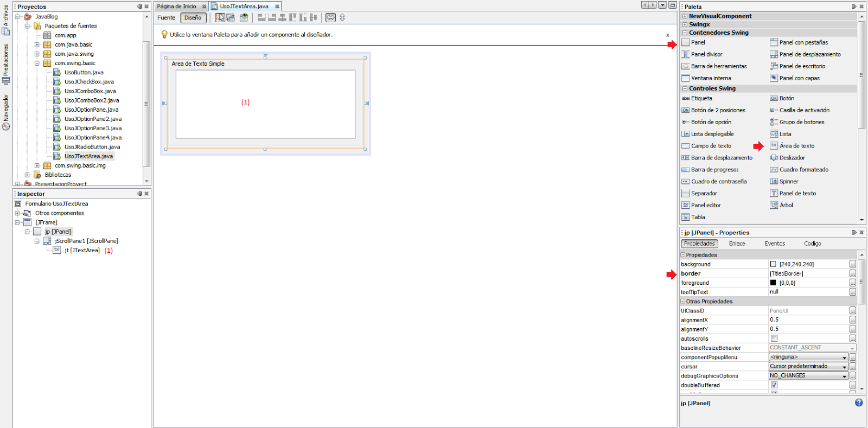
Task: Switch to Diseño design view
Action: 193,17
